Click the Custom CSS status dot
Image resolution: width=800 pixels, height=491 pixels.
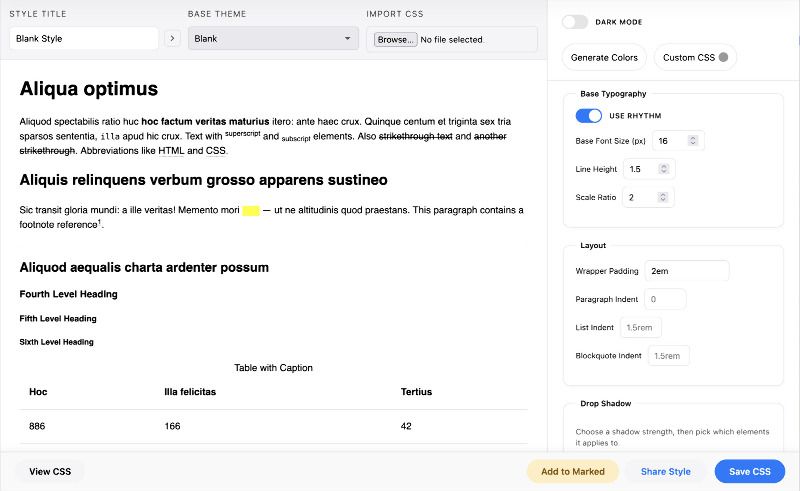[725, 57]
